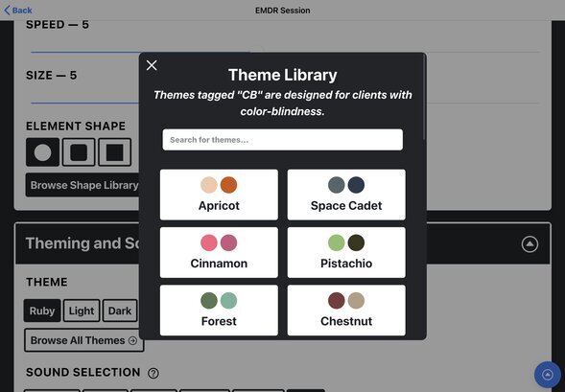Screen dimensions: 565x392
Task: Open Browse Shape Library
Action: (82, 185)
